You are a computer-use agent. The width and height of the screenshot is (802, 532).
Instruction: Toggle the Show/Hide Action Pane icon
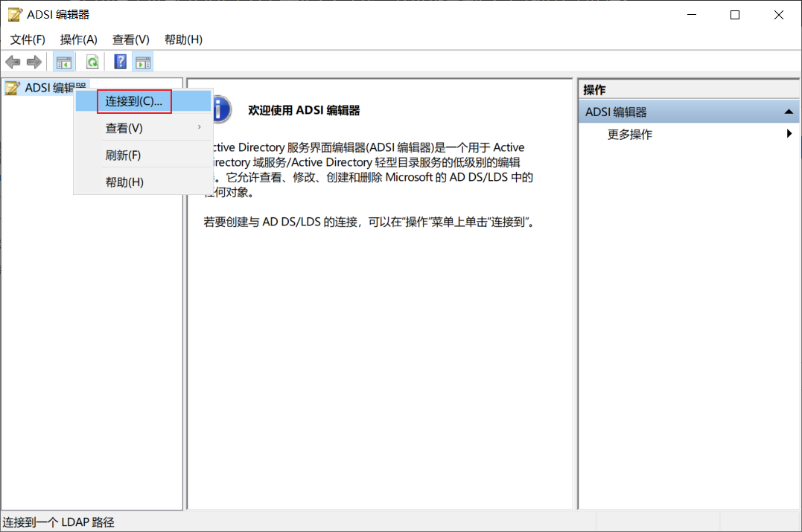pos(143,63)
